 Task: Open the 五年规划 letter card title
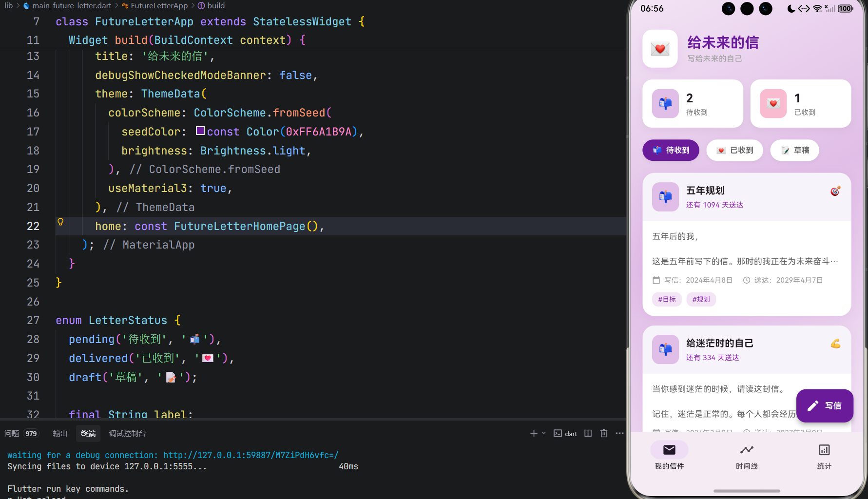coord(705,191)
